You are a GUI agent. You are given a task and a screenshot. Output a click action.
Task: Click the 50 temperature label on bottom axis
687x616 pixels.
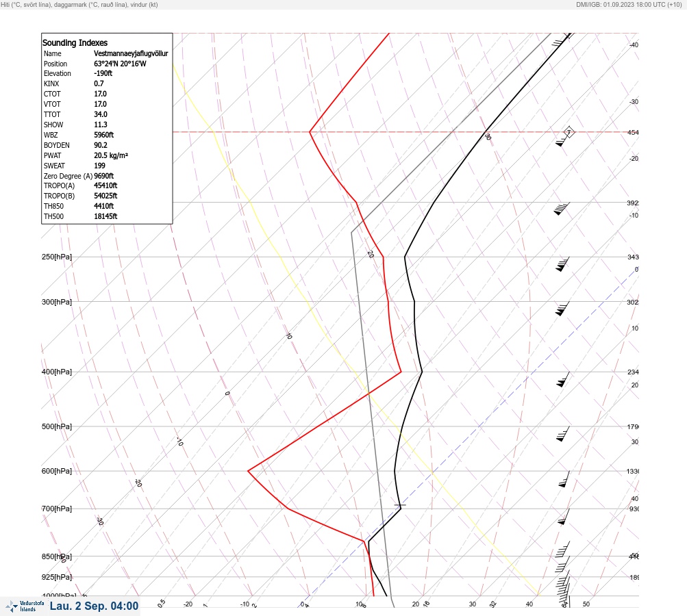click(x=586, y=604)
